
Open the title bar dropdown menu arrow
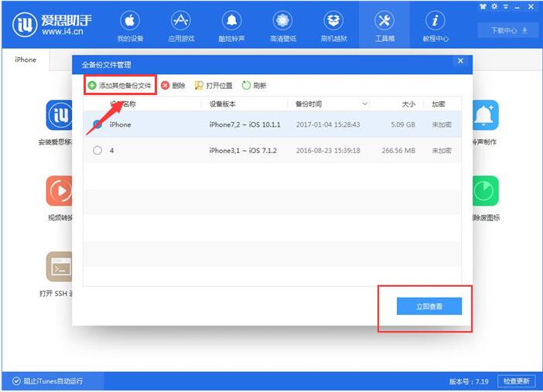(x=506, y=7)
